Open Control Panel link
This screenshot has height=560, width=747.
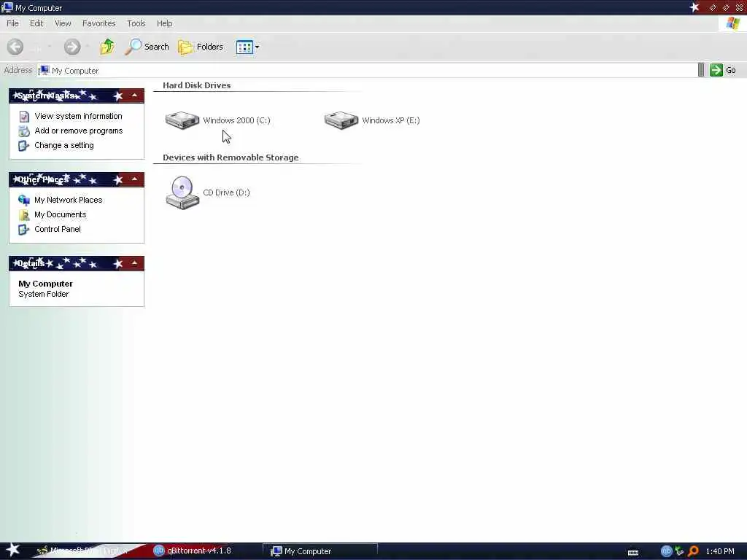tap(57, 229)
